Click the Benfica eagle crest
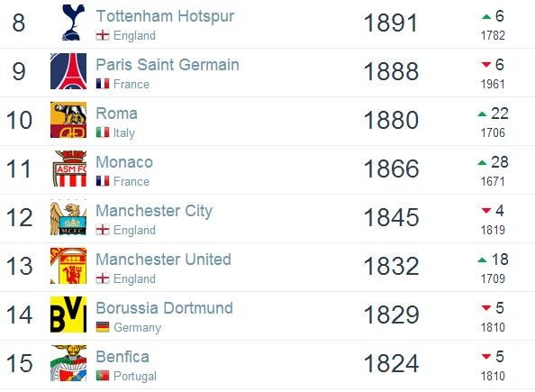535x392 pixels. point(68,363)
